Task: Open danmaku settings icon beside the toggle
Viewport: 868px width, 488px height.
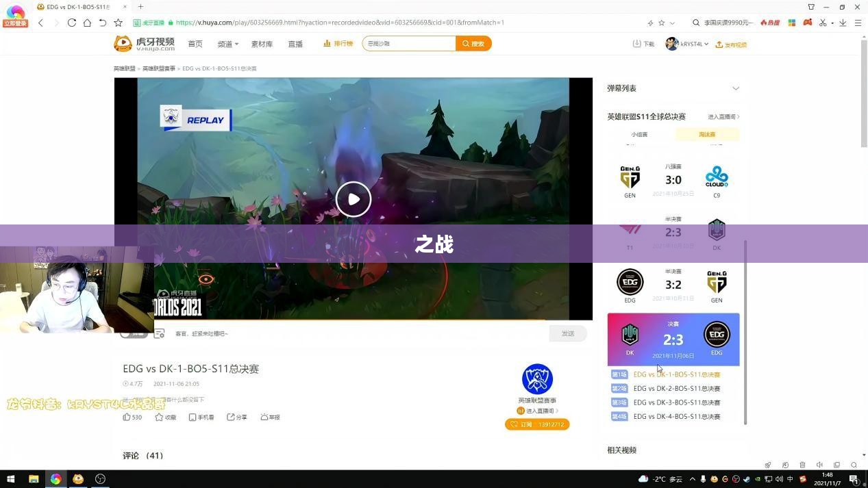Action: pyautogui.click(x=159, y=333)
